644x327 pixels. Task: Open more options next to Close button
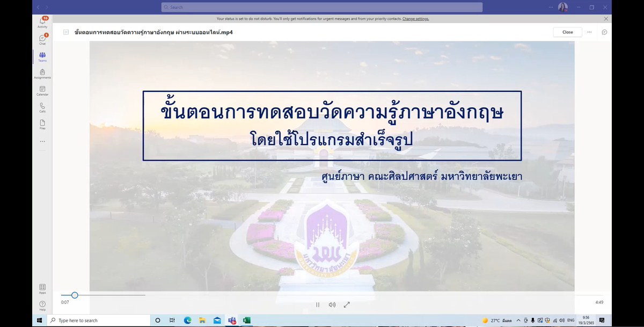[589, 32]
